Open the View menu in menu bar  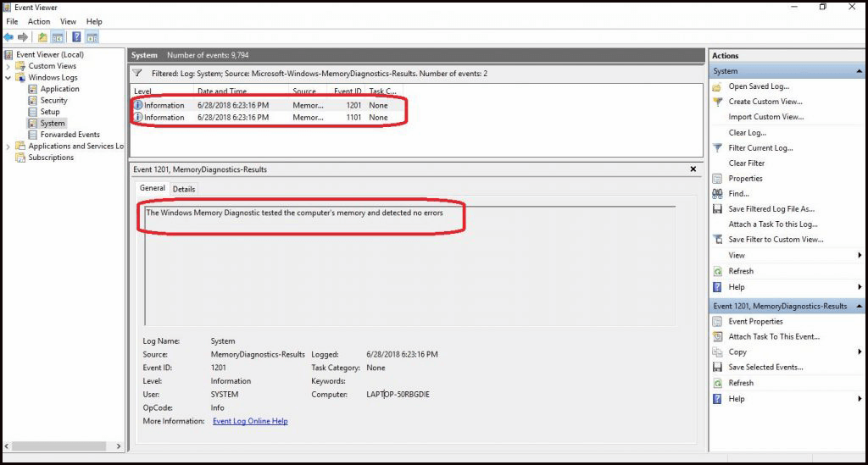click(x=68, y=21)
